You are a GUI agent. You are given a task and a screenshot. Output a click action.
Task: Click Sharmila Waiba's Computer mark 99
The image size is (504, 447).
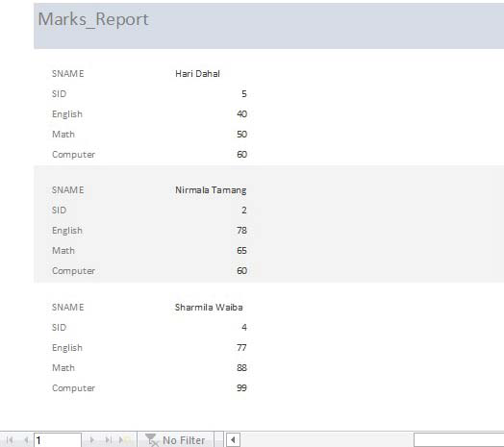(241, 388)
